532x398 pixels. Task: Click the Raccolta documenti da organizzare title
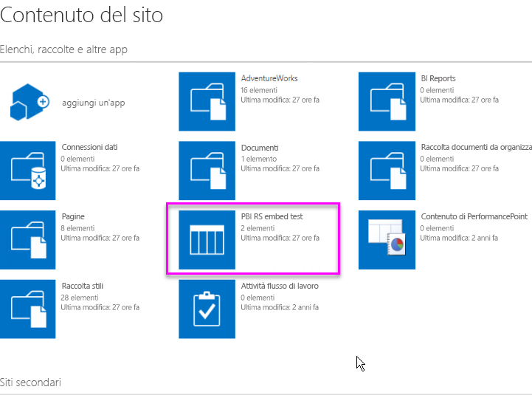477,147
